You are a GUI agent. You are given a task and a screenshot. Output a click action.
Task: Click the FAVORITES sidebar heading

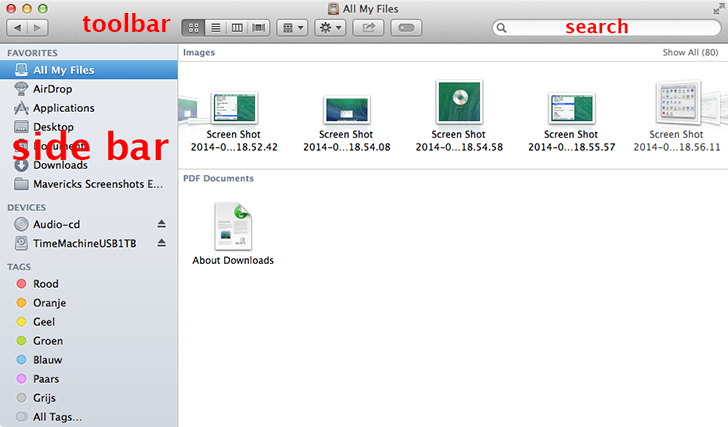32,53
